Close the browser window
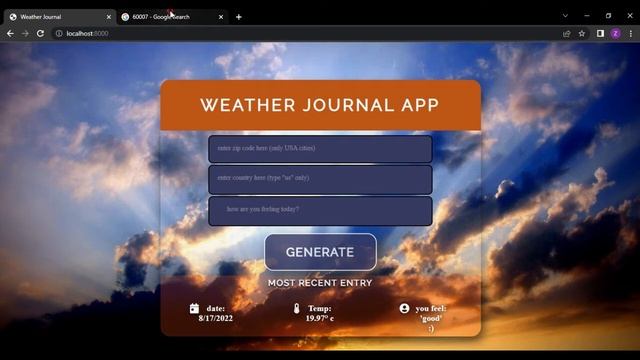 pyautogui.click(x=630, y=16)
